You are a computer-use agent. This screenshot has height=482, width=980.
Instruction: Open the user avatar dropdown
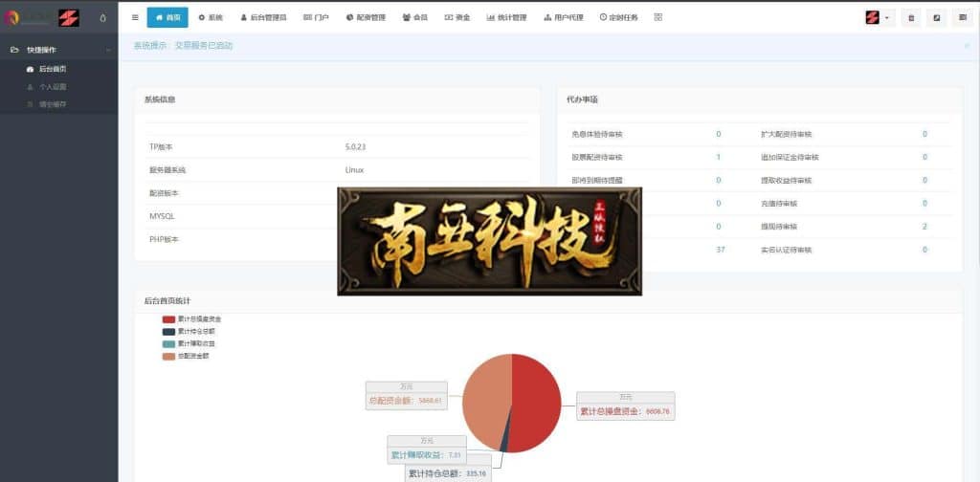point(879,17)
